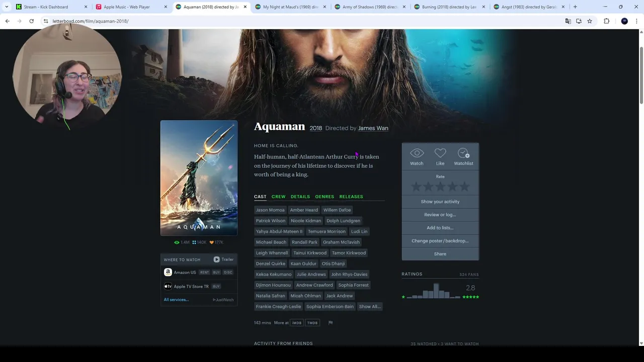Click Add to lists...
This screenshot has width=644, height=362.
(440, 228)
